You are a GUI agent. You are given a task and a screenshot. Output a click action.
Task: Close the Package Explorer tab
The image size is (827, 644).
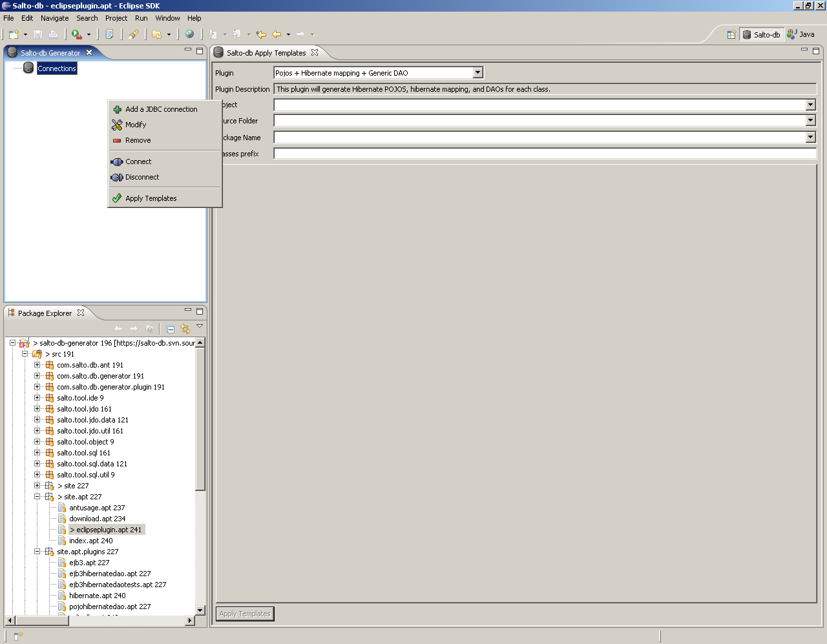pyautogui.click(x=81, y=313)
